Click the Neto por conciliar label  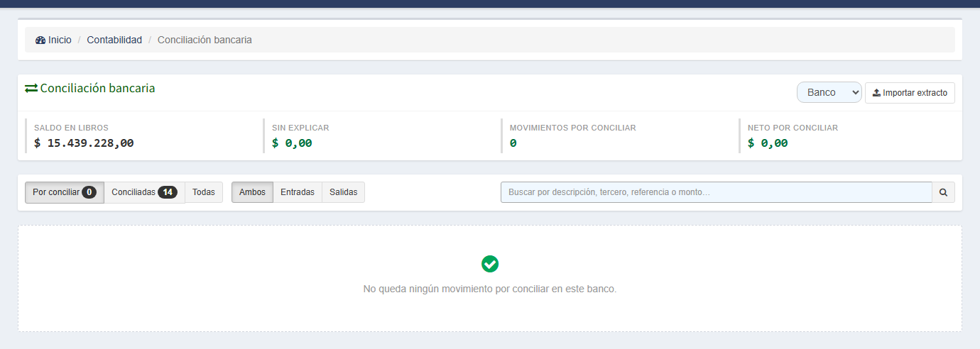tap(793, 128)
